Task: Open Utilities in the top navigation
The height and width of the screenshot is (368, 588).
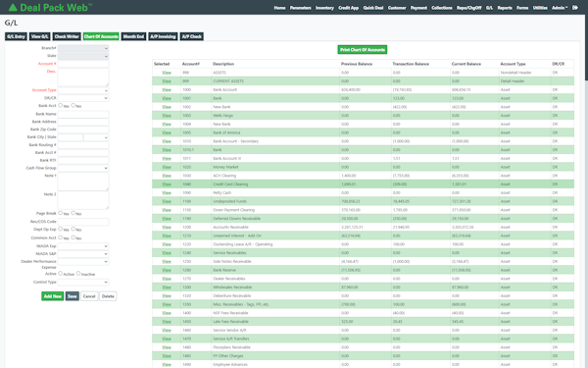Action: [540, 8]
